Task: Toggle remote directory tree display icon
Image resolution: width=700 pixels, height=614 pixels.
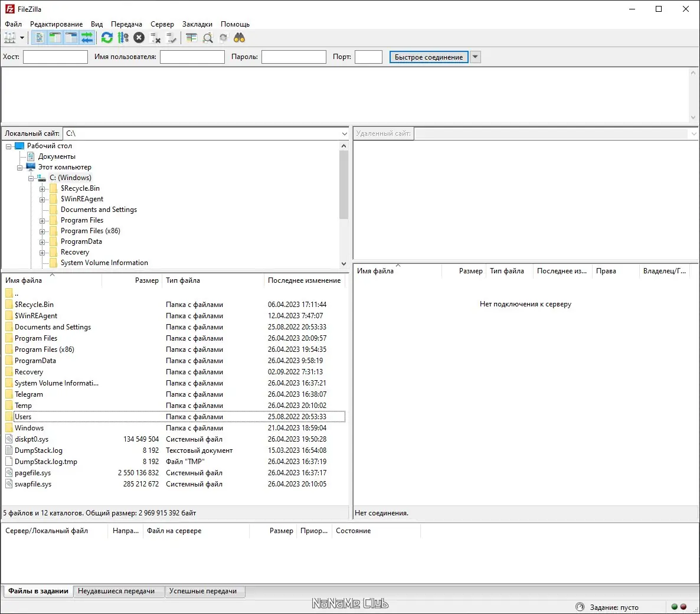Action: pos(71,38)
